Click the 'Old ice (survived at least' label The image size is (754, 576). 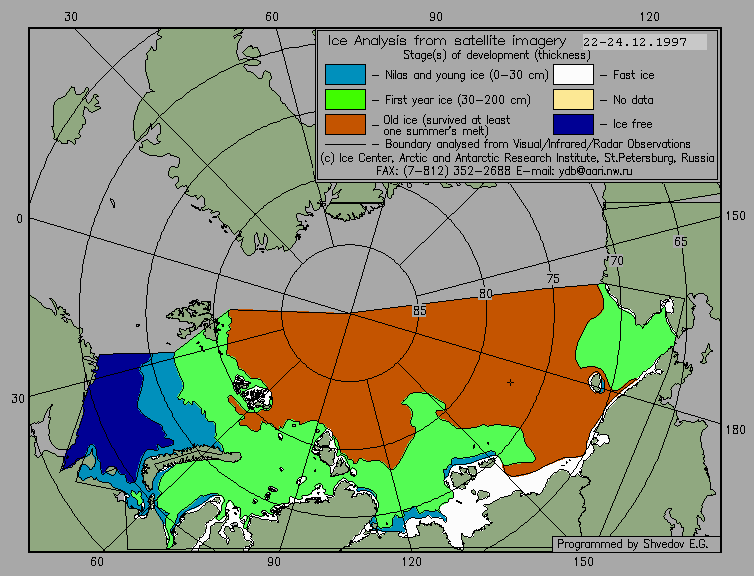447,120
